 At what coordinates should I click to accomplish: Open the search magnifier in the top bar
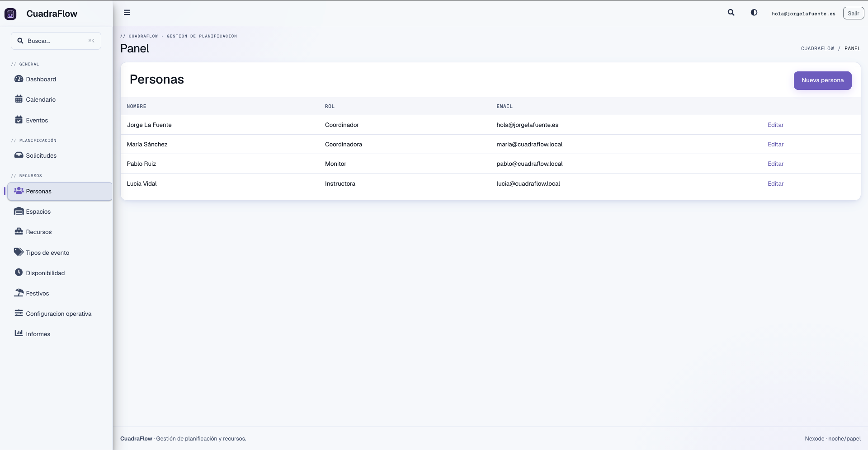click(731, 13)
